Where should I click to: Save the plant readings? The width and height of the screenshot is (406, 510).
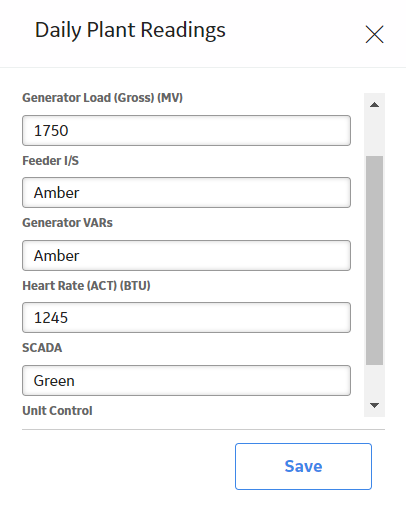coord(303,466)
